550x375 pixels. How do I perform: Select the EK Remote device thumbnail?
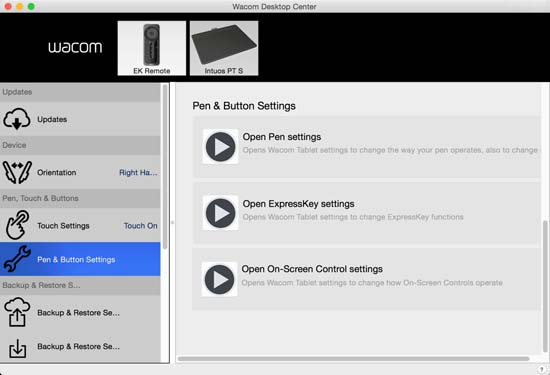coord(152,48)
